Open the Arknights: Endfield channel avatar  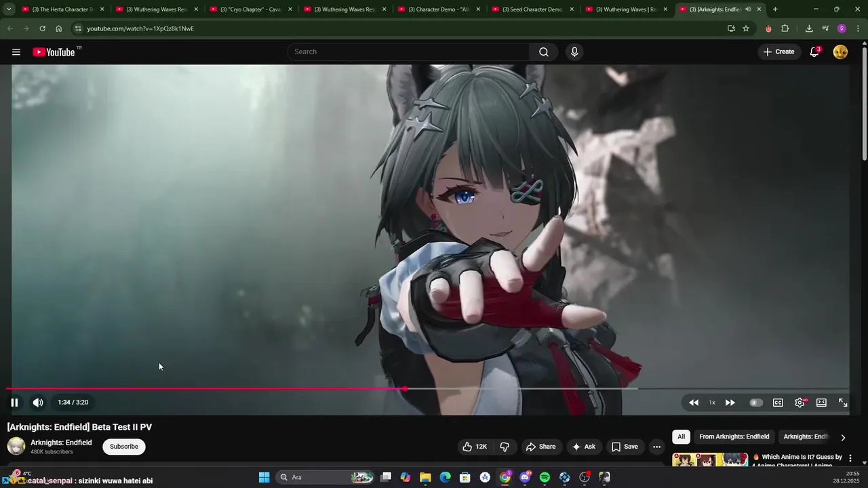(16, 446)
